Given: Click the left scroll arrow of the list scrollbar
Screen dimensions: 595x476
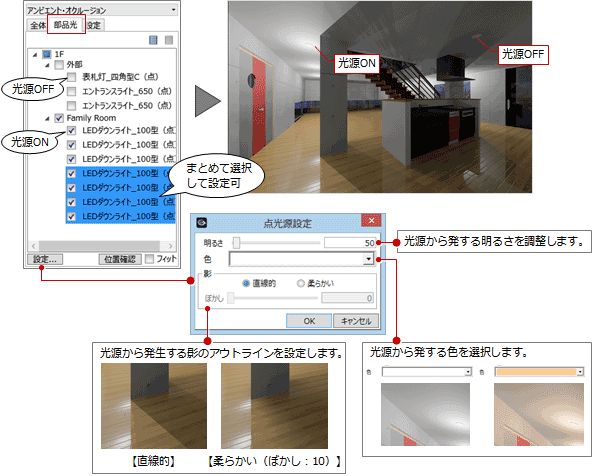Looking at the screenshot, I should click(x=33, y=246).
